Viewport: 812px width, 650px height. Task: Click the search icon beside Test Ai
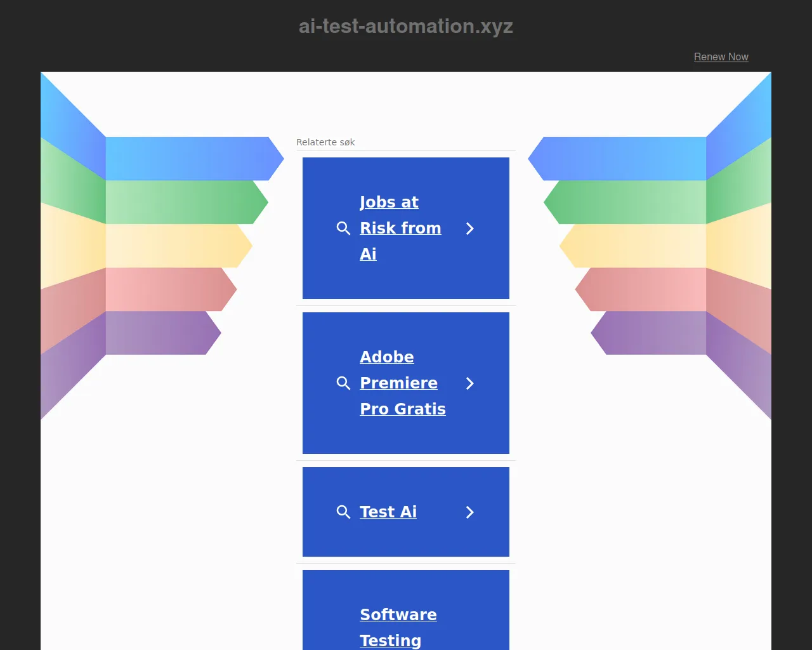[343, 512]
